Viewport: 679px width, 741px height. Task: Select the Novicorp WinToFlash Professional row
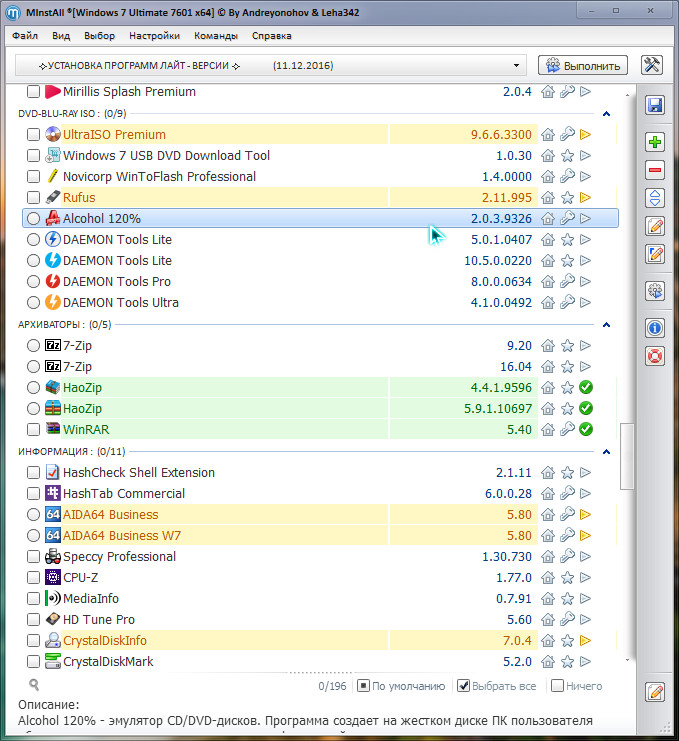(320, 177)
